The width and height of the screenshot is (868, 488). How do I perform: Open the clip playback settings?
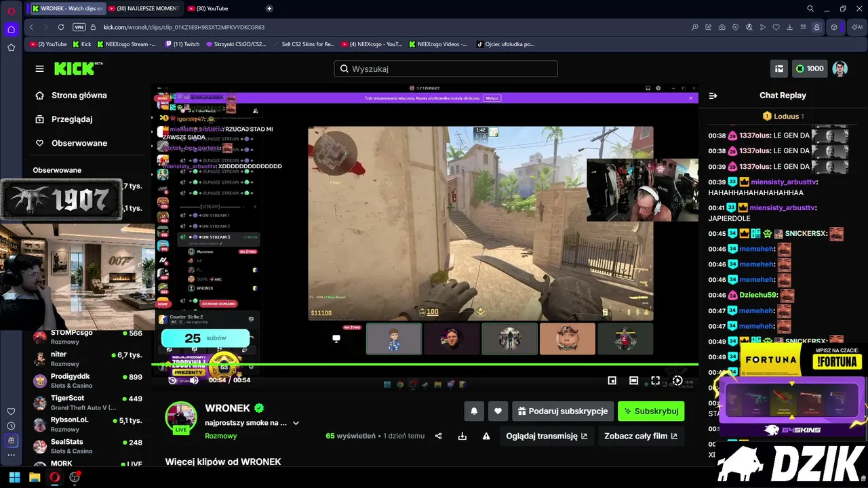[677, 381]
